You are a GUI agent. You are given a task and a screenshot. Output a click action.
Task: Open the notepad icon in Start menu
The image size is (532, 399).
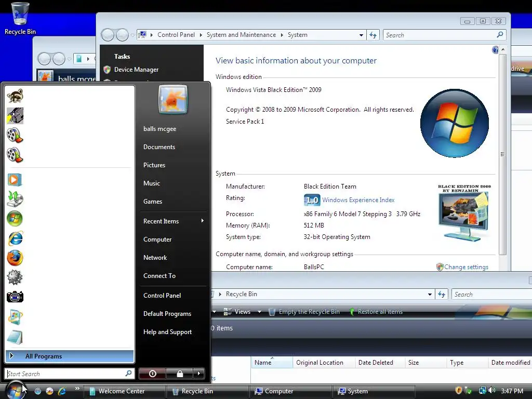pos(15,337)
